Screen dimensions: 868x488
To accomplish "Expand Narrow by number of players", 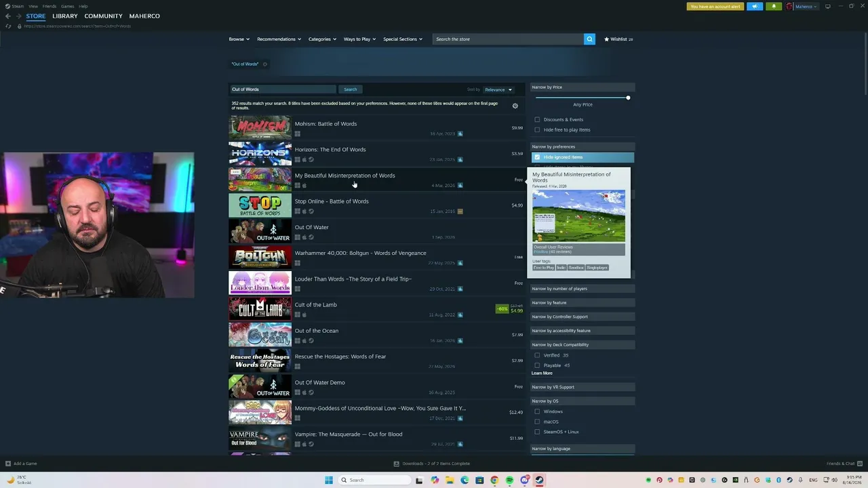I will [x=583, y=289].
